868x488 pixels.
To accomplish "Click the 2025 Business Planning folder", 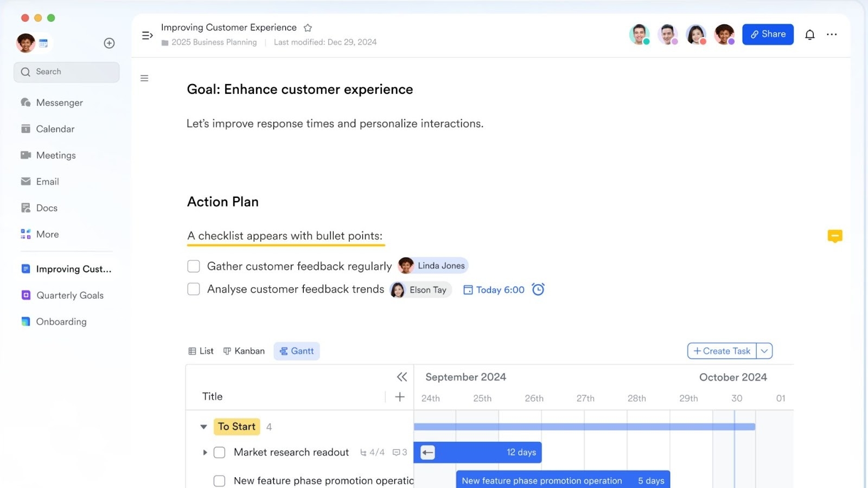I will pos(209,42).
